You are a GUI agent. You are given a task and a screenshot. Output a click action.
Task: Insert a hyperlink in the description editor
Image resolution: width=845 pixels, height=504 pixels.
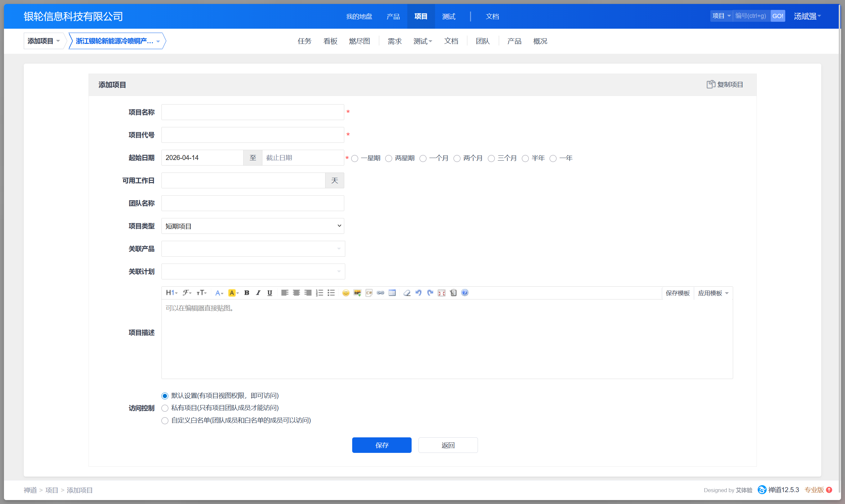pyautogui.click(x=380, y=293)
